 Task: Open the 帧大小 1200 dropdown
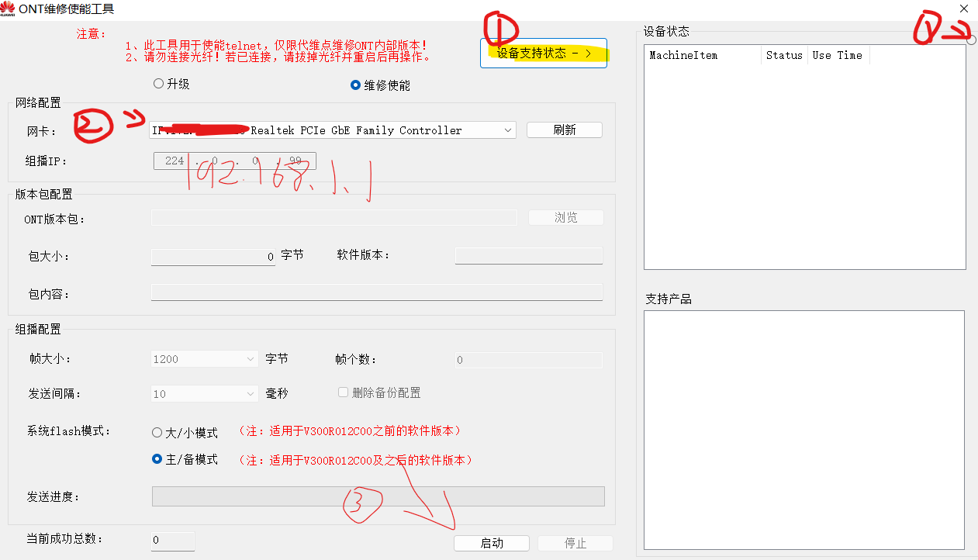[205, 359]
